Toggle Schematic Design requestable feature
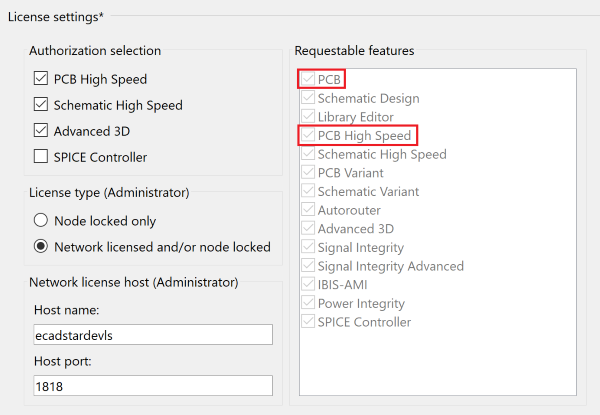Image resolution: width=600 pixels, height=415 pixels. pyautogui.click(x=307, y=99)
